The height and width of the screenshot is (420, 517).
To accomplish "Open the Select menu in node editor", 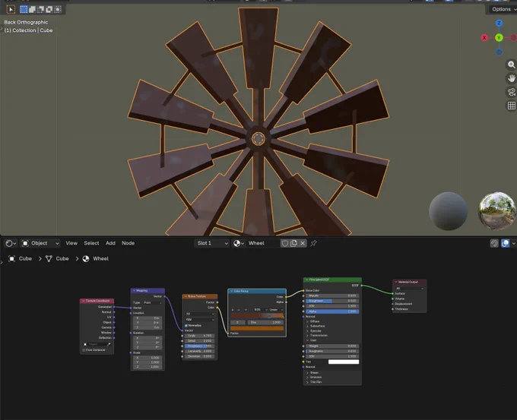I will [x=91, y=243].
